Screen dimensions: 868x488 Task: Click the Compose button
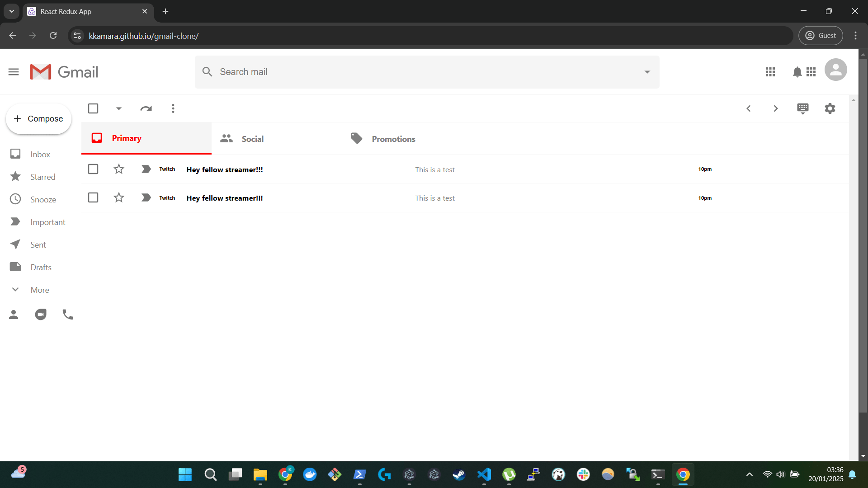pyautogui.click(x=39, y=119)
